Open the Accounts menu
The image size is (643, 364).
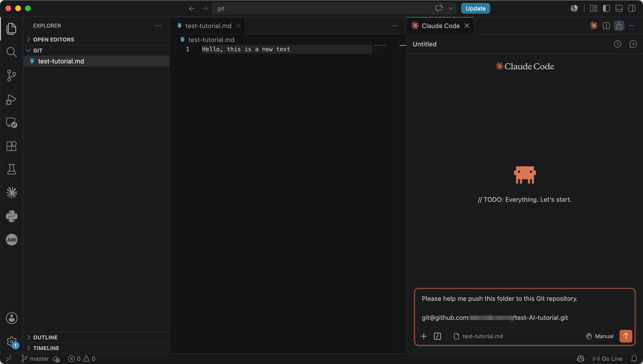[11, 318]
